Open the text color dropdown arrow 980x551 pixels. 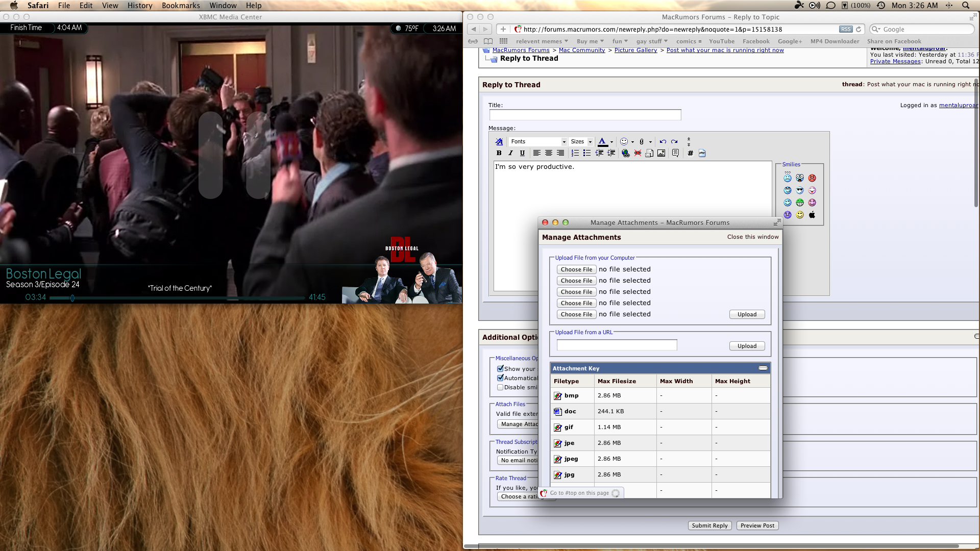[x=611, y=142]
